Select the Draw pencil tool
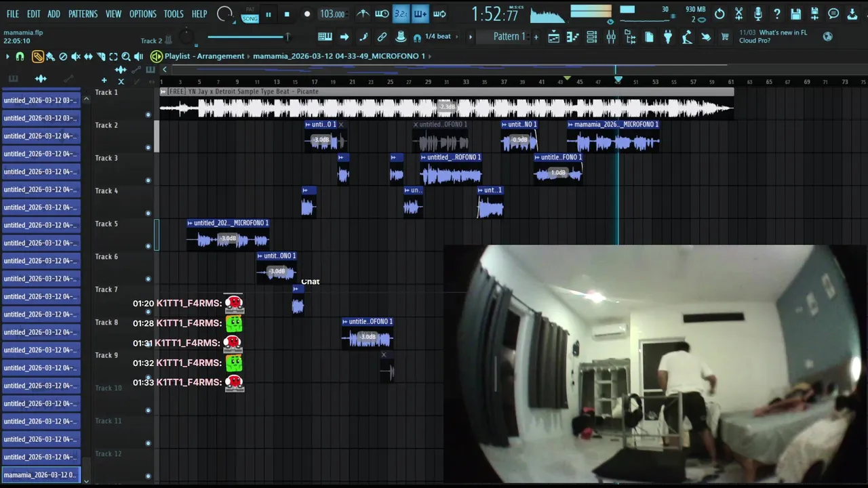This screenshot has height=488, width=868. coord(37,57)
